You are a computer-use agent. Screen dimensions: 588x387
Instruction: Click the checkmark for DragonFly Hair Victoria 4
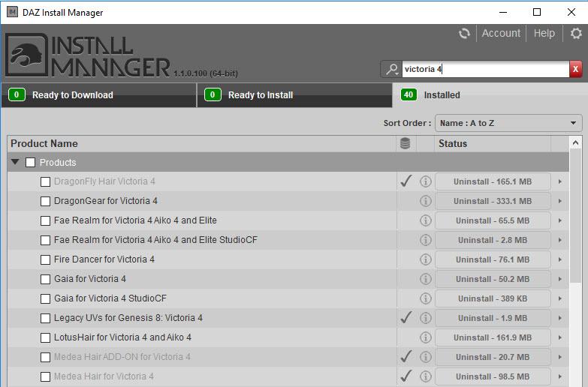point(406,181)
